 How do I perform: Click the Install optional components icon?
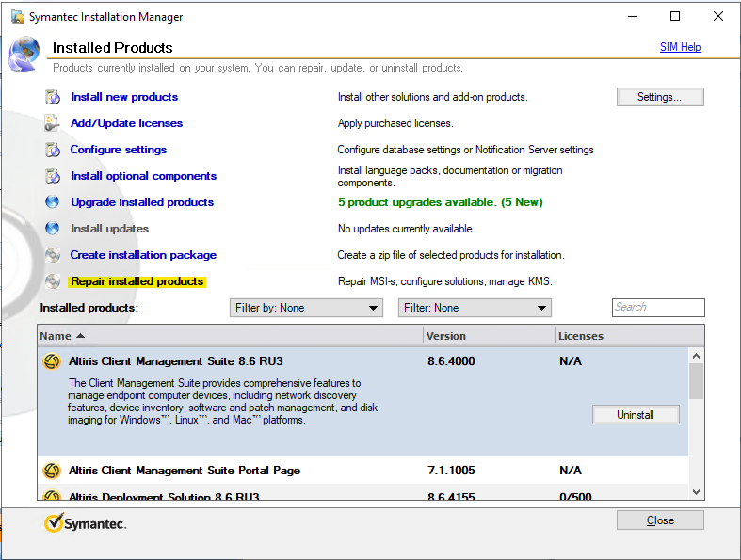pyautogui.click(x=53, y=176)
